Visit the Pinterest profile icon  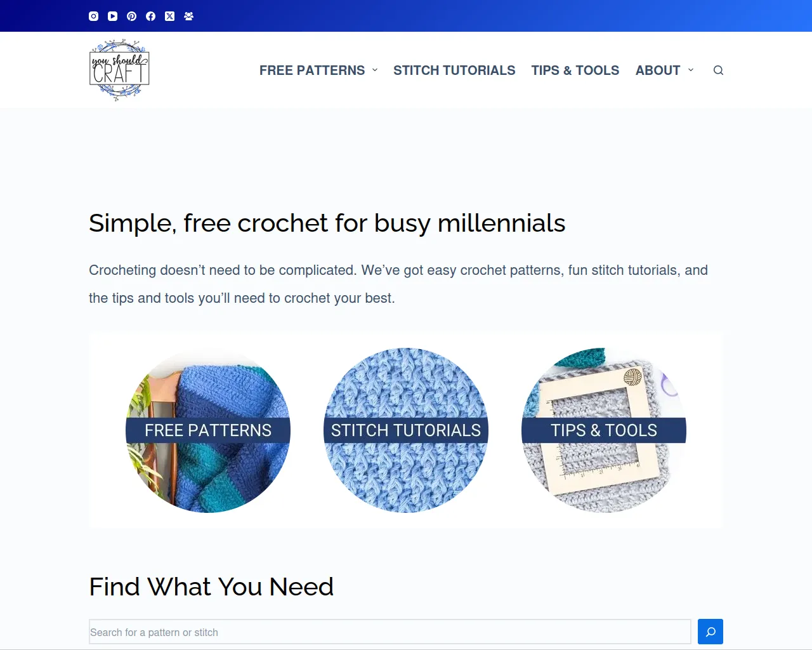point(131,16)
